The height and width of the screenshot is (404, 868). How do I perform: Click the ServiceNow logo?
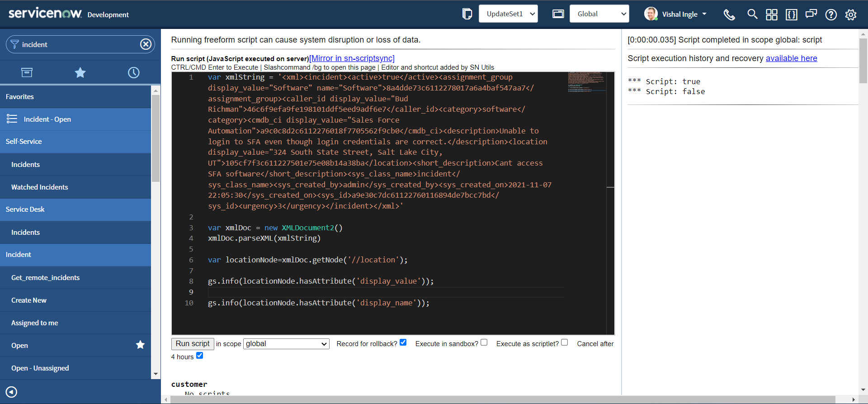click(x=45, y=13)
